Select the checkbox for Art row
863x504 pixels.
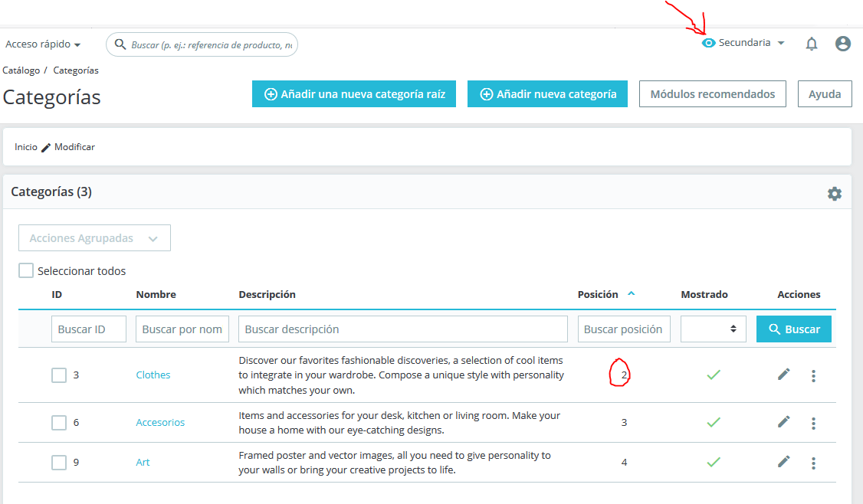pyautogui.click(x=59, y=462)
